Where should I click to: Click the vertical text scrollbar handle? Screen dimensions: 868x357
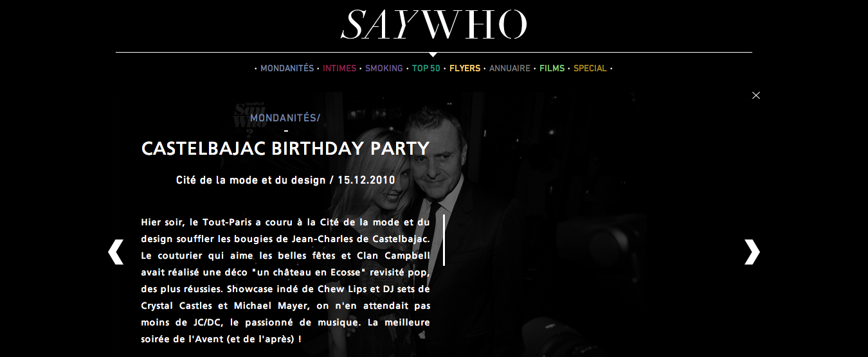point(444,240)
